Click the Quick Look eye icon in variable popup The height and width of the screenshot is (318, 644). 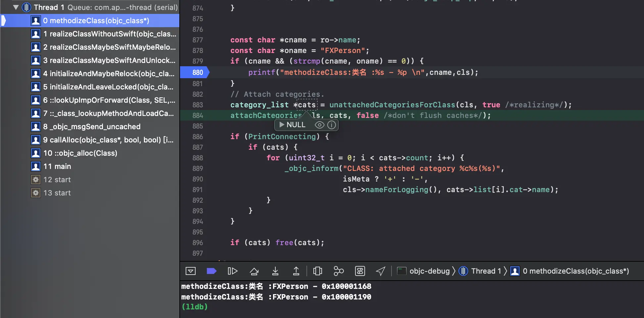(x=319, y=125)
